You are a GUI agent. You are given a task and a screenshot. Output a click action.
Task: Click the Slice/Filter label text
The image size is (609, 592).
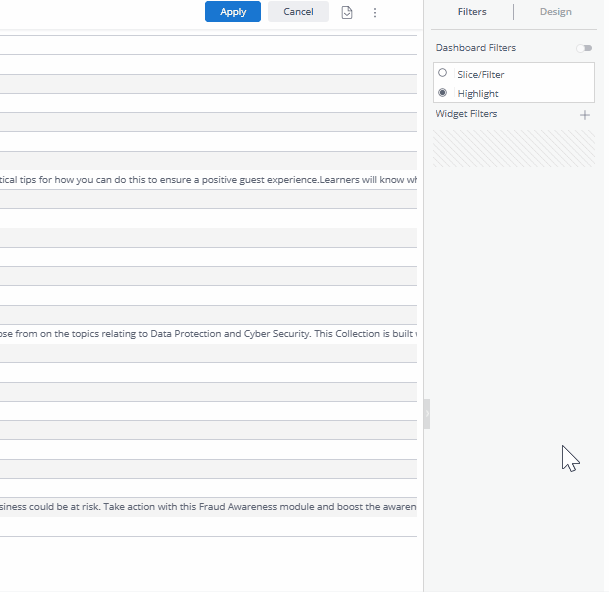481,74
